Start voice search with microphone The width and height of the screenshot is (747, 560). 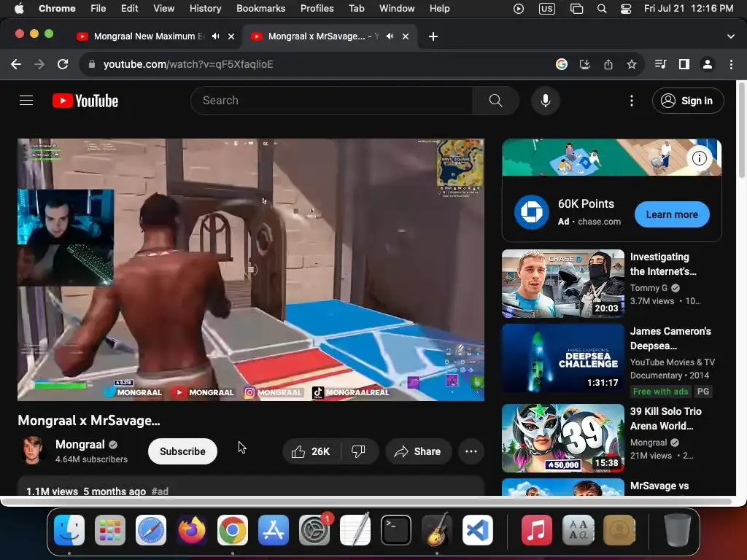click(x=546, y=101)
